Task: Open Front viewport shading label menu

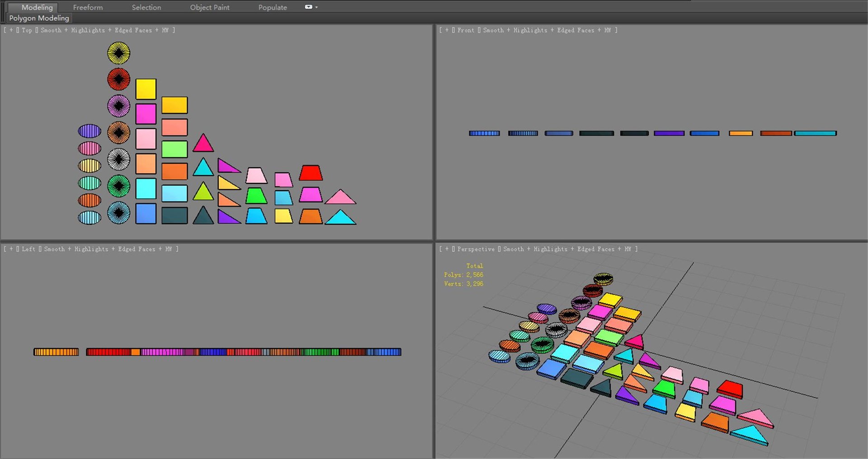Action: pos(547,30)
